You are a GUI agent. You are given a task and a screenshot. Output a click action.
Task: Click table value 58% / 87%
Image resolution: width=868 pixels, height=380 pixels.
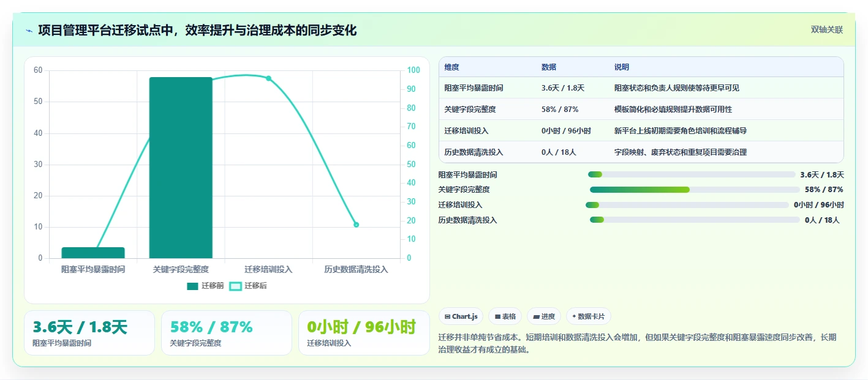(560, 110)
